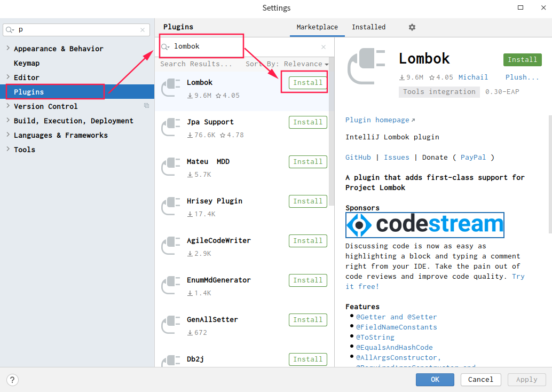
Task: Click the Mateu MDD plugin icon
Action: coord(171,167)
